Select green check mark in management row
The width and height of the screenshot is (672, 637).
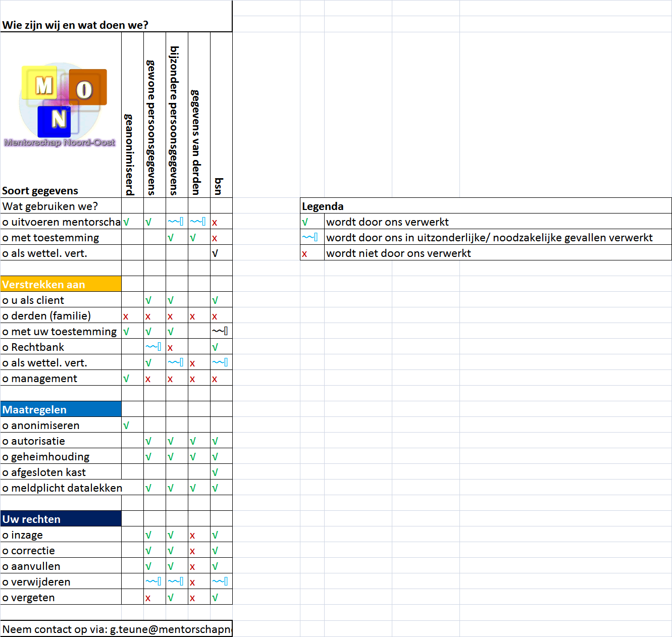point(126,379)
